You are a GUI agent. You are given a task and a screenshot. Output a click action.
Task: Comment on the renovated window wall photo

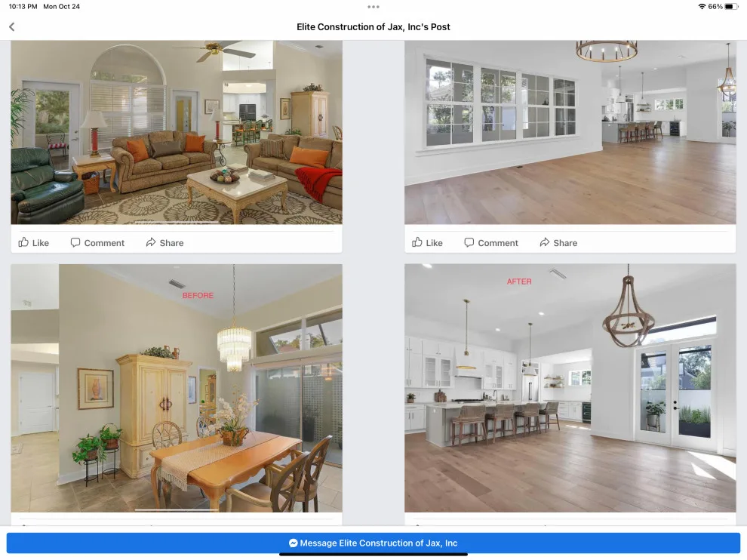[x=491, y=242]
